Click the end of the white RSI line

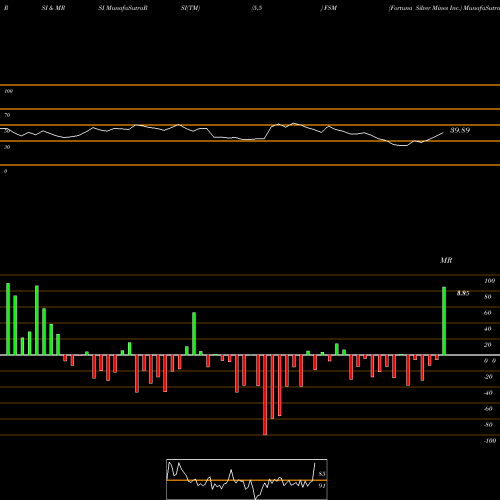coord(443,133)
